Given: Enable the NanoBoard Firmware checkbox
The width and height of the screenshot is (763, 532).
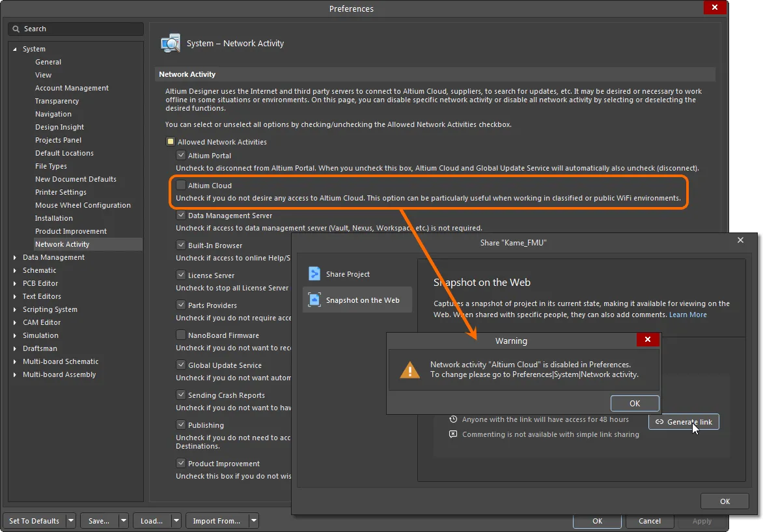Looking at the screenshot, I should [181, 335].
